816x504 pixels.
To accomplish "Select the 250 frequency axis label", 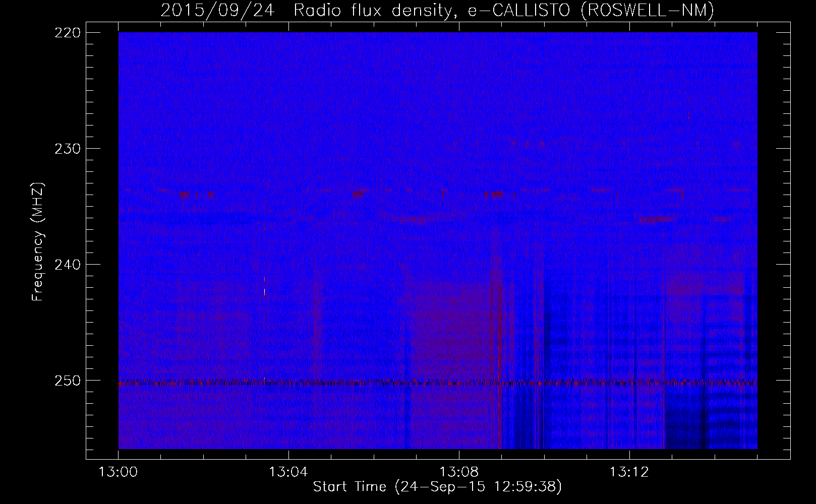I will click(x=67, y=381).
